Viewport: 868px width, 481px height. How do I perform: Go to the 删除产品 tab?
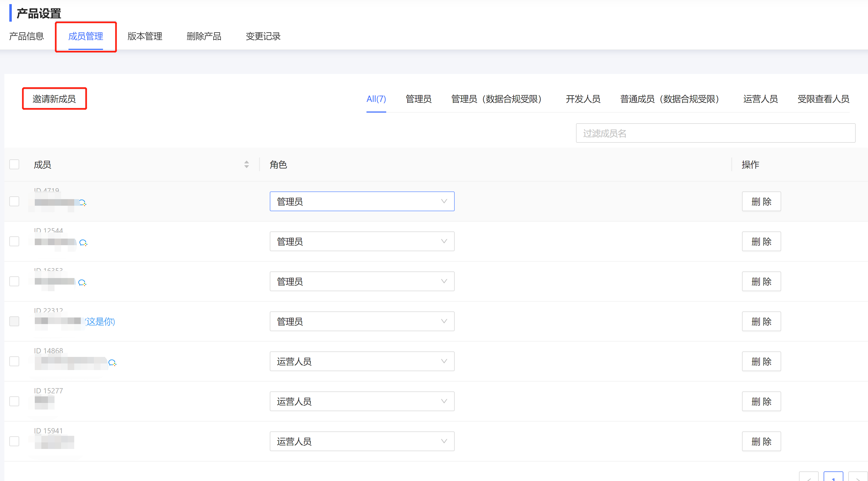pos(204,36)
